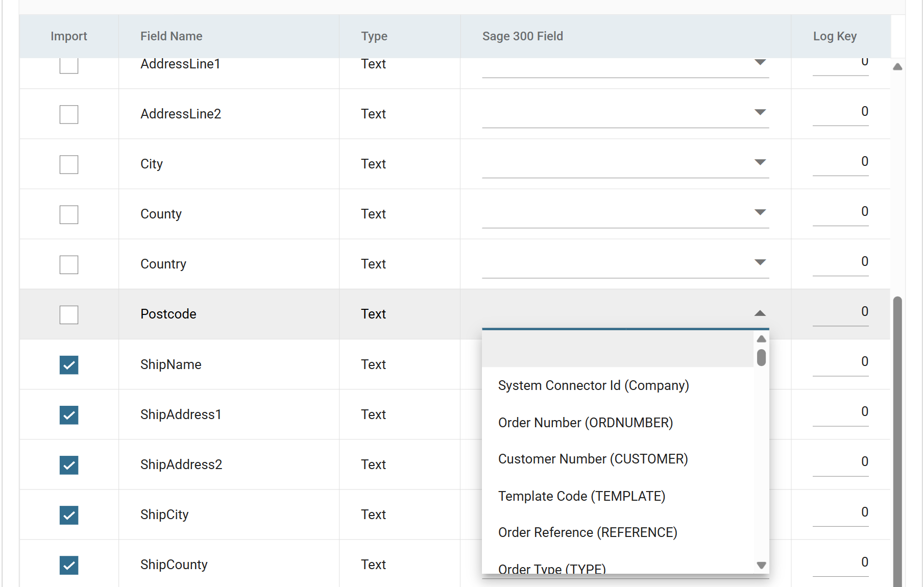Tick the Country import checkbox
This screenshot has width=924, height=587.
coord(69,264)
